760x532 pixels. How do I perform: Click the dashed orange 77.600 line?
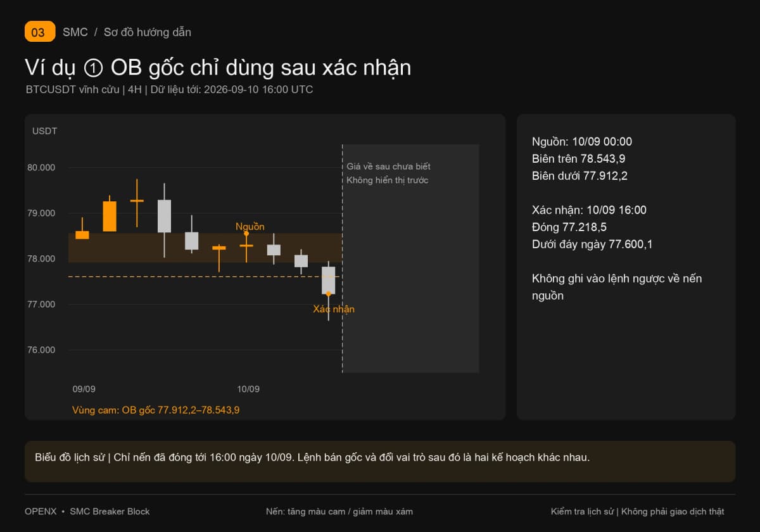coord(205,276)
